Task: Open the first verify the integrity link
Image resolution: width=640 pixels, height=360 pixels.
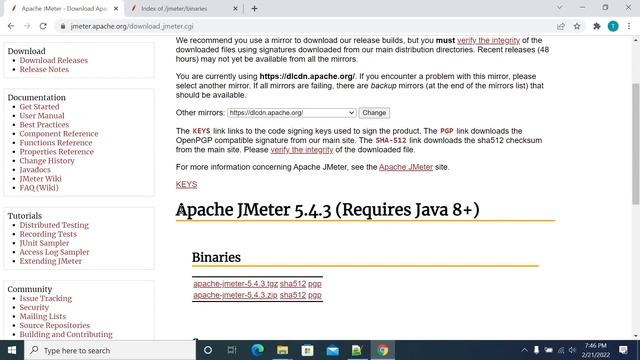Action: [x=488, y=40]
